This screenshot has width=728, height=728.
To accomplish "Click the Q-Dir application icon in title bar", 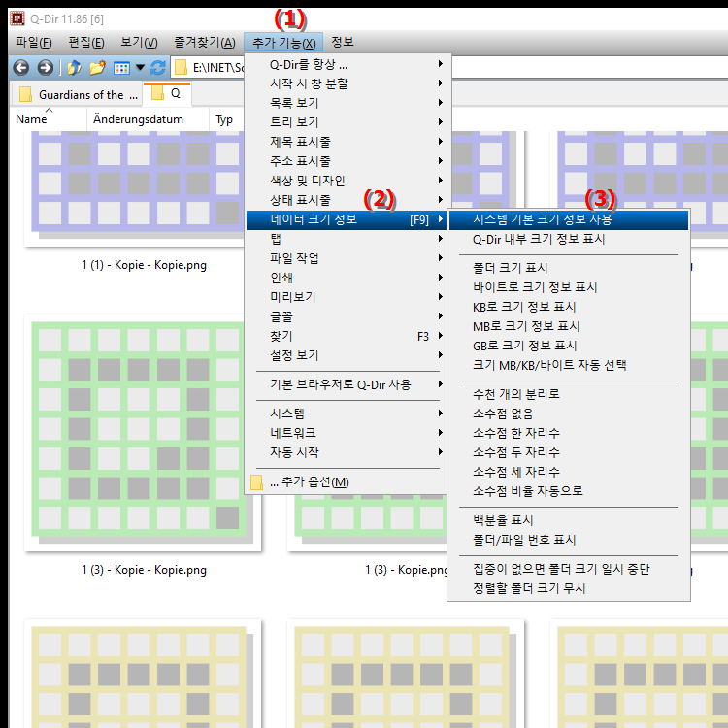I will coord(17,18).
